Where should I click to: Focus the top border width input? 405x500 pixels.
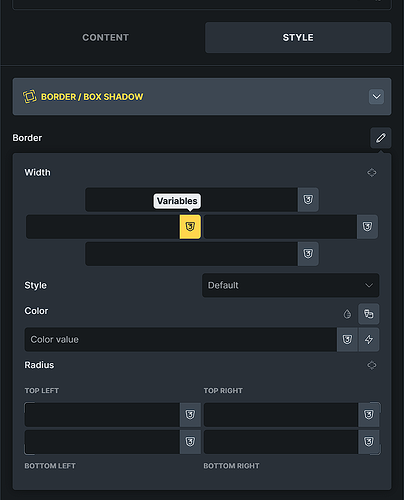[x=191, y=200]
